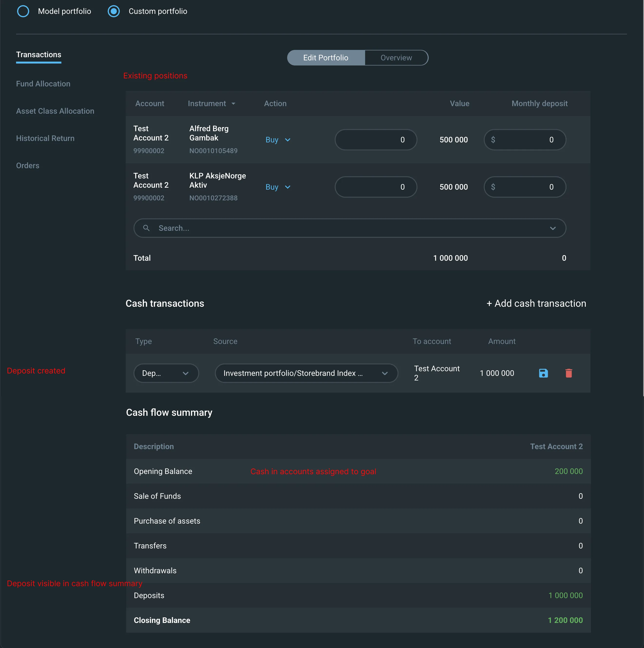Image resolution: width=644 pixels, height=648 pixels.
Task: Expand the instrument search dropdown chevron
Action: (x=553, y=228)
